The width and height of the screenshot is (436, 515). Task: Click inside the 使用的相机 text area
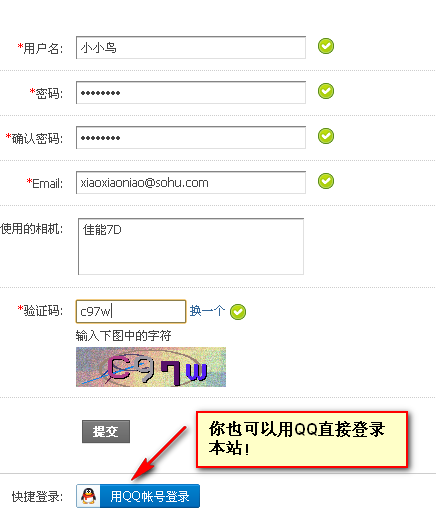coord(191,246)
